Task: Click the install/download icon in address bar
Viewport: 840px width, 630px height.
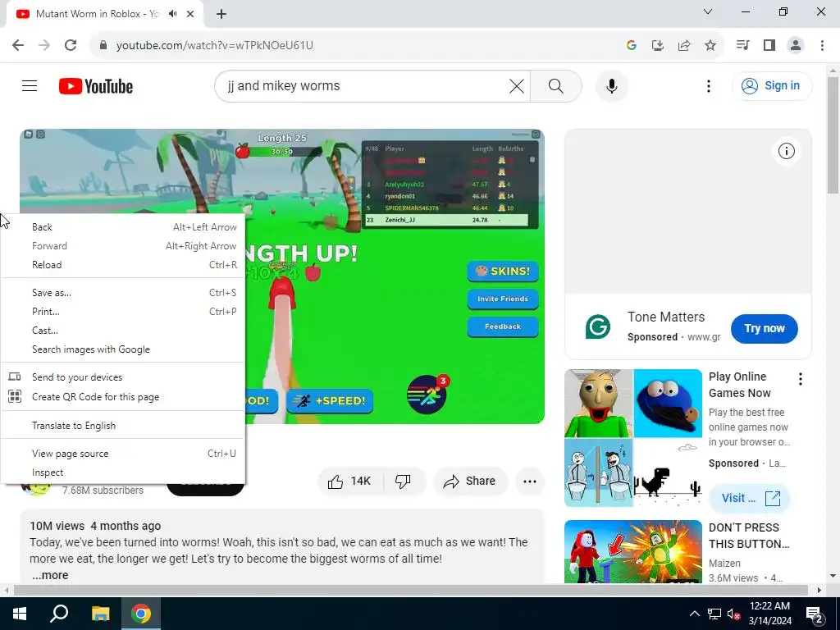Action: pyautogui.click(x=657, y=46)
